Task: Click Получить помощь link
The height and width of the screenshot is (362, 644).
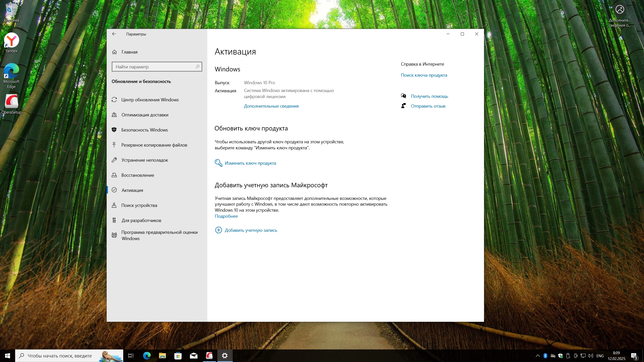Action: tap(429, 96)
